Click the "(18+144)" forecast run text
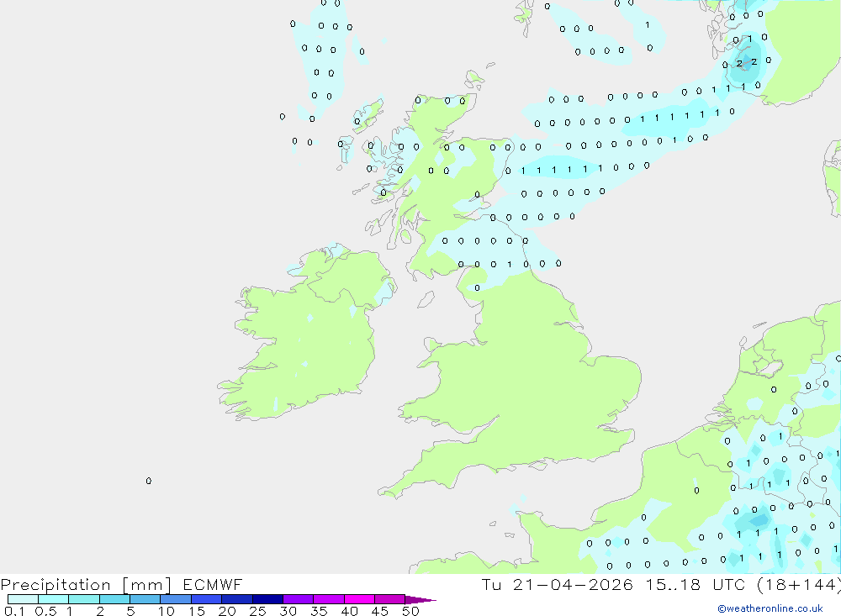The image size is (841, 616). pyautogui.click(x=799, y=584)
